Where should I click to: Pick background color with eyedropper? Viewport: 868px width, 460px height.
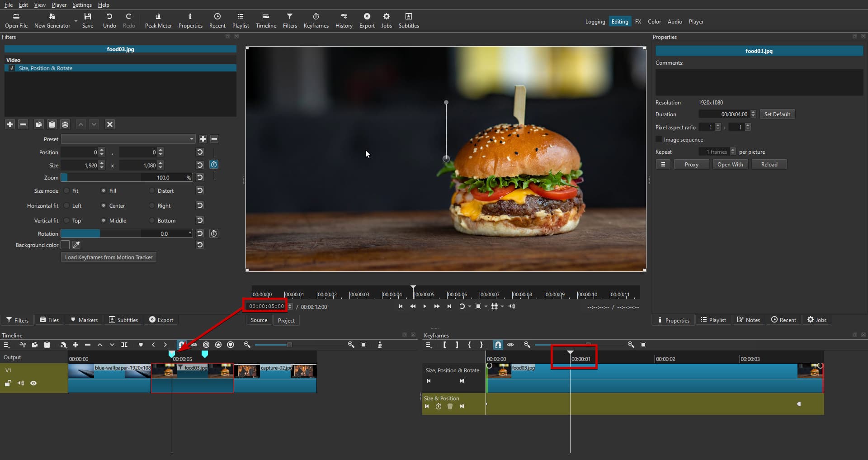tap(77, 245)
